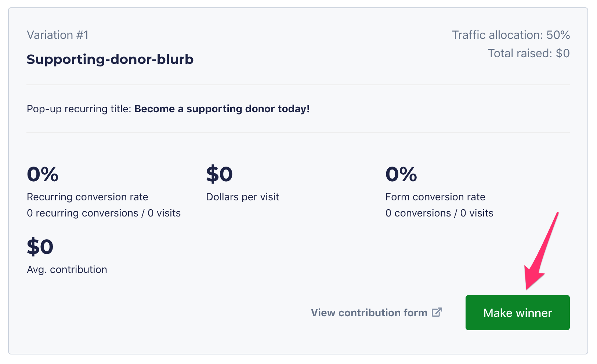Screen dimensions: 597x364
Task: Open the View contribution form link
Action: pyautogui.click(x=369, y=313)
